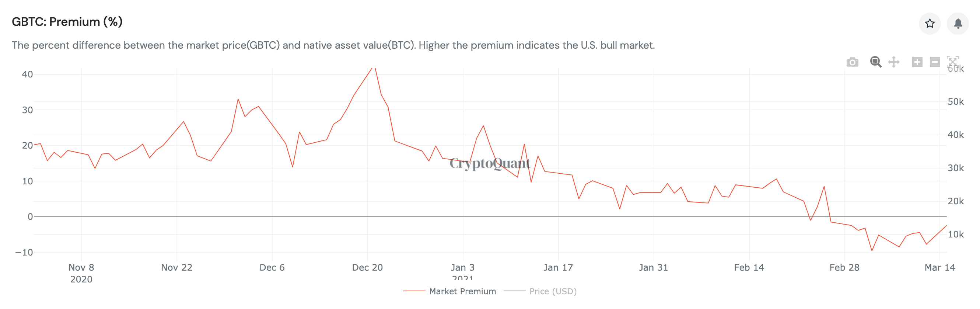Click the "50k" right price axis label
Image resolution: width=980 pixels, height=309 pixels.
click(x=955, y=102)
